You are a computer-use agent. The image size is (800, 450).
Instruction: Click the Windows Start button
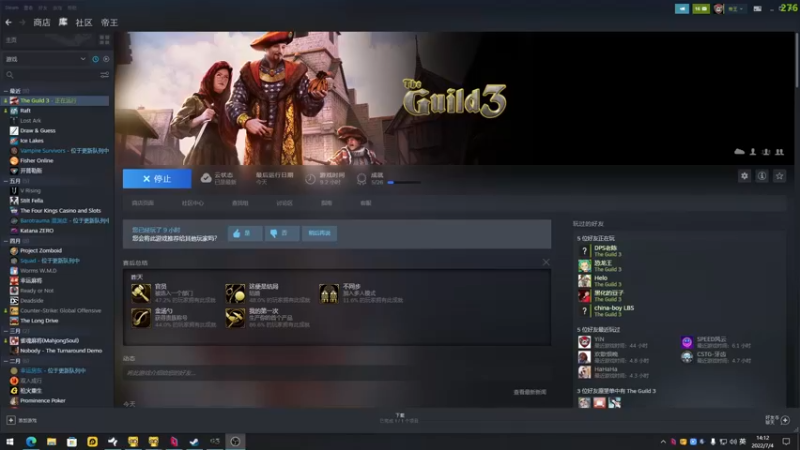[x=10, y=441]
